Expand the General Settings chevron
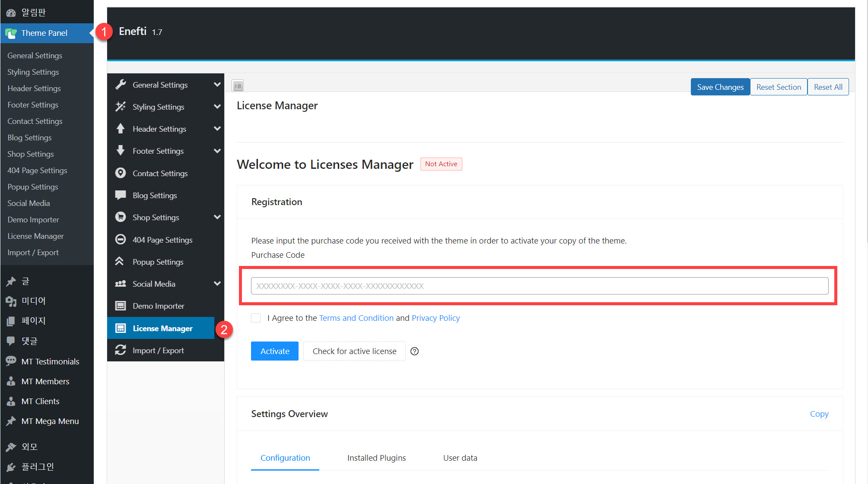This screenshot has height=484, width=868. [217, 85]
